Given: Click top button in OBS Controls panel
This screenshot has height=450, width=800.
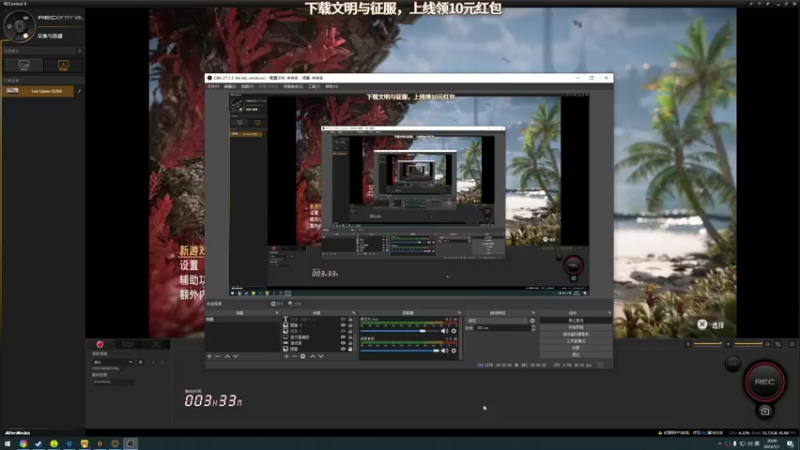Looking at the screenshot, I should (576, 320).
